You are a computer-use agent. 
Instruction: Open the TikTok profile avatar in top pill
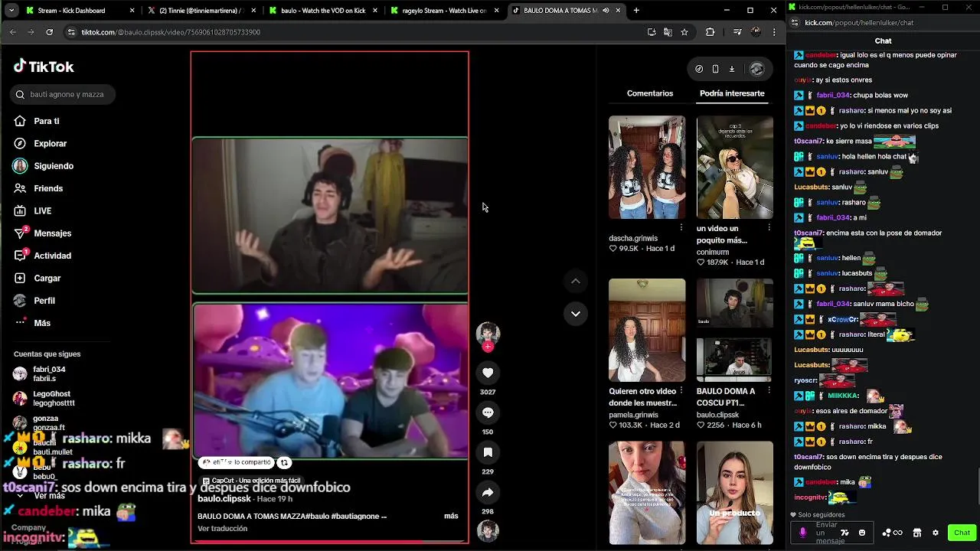(x=756, y=69)
